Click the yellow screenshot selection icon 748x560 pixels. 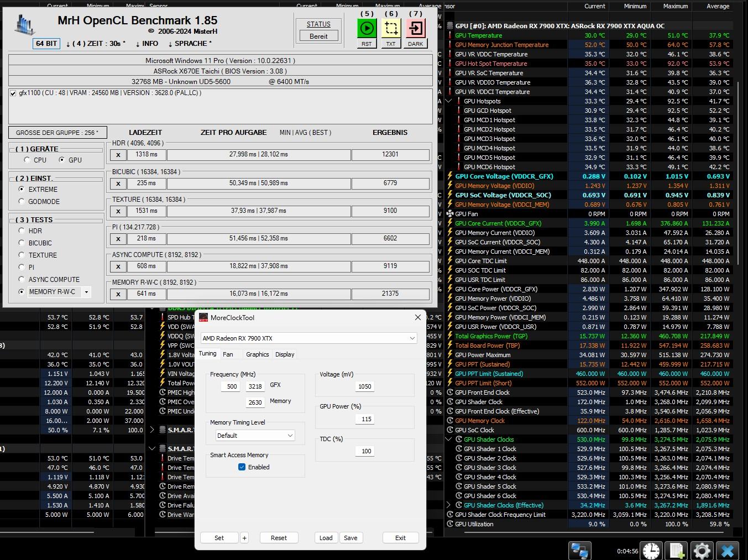pos(391,28)
